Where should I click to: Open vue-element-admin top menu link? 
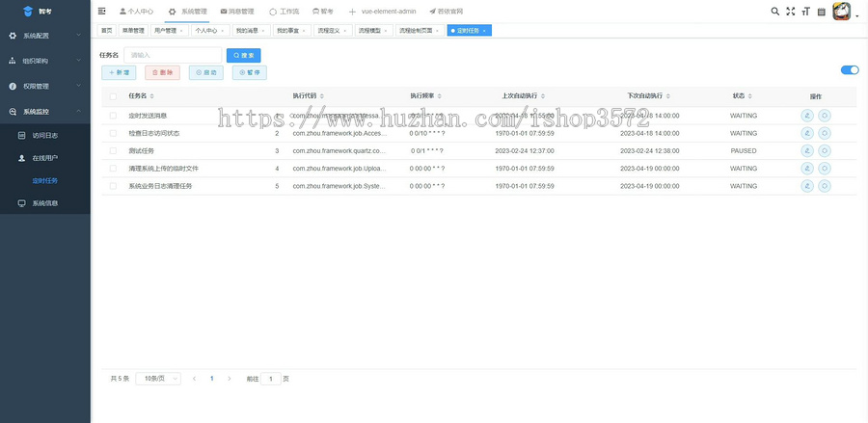coord(383,11)
